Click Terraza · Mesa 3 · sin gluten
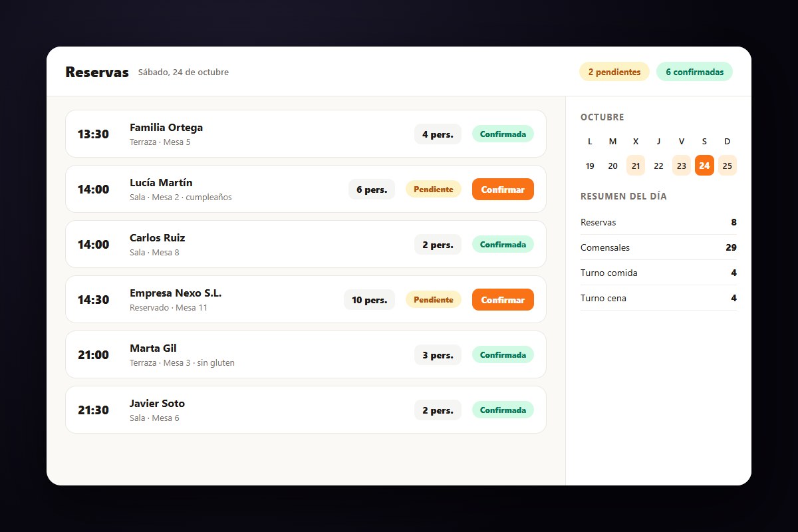The width and height of the screenshot is (798, 532). [182, 363]
